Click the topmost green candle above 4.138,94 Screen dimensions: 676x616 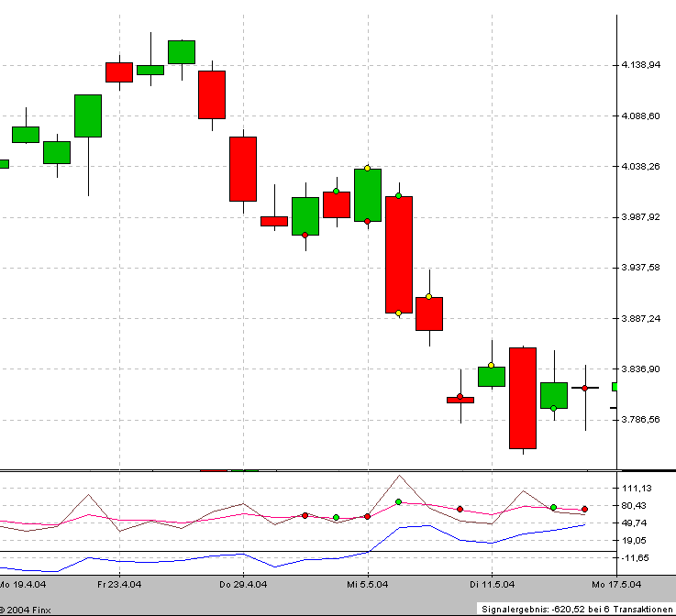[x=182, y=52]
